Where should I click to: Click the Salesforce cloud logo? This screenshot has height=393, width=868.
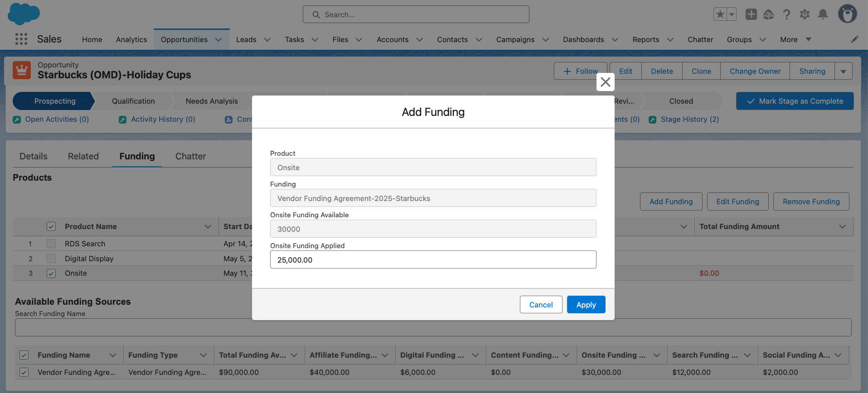(x=24, y=14)
